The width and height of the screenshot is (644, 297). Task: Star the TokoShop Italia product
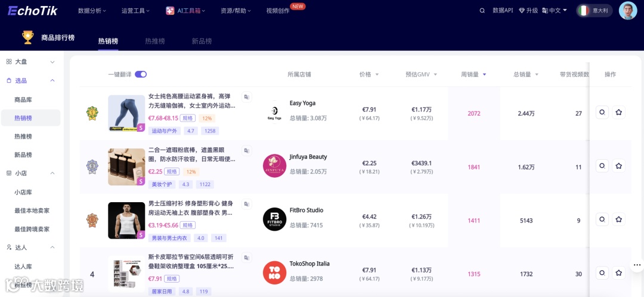618,273
